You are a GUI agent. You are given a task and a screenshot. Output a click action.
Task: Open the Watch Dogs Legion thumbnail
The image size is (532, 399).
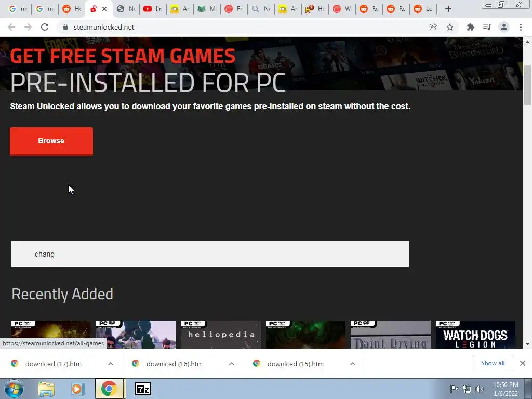click(x=475, y=335)
